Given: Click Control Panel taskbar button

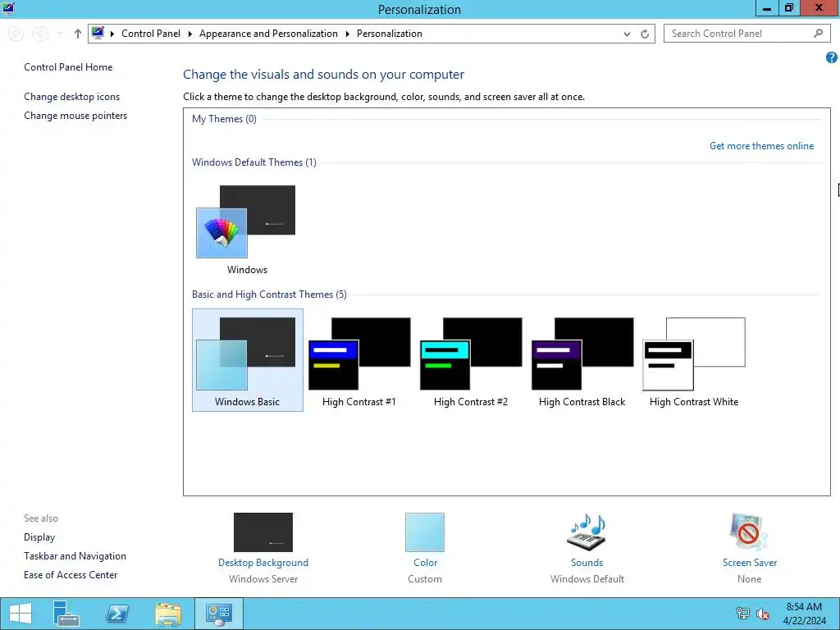Looking at the screenshot, I should click(x=218, y=614).
